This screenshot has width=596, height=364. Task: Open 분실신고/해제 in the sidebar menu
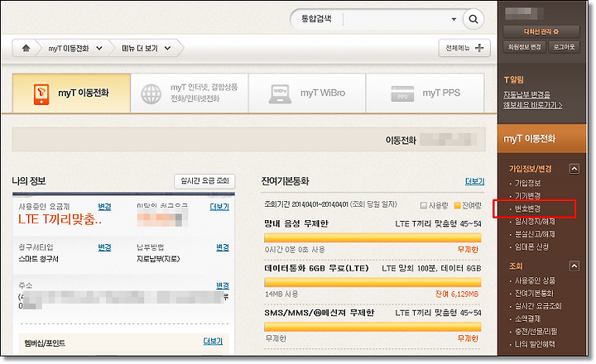coord(535,234)
